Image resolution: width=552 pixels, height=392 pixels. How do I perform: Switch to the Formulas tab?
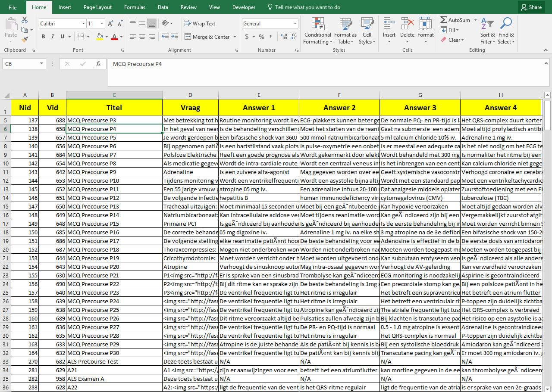(135, 7)
